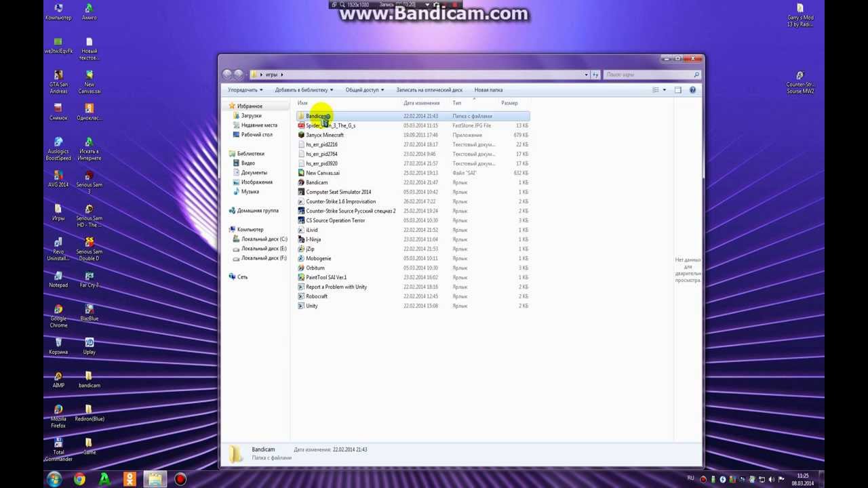Select Сеть in navigation pane
868x488 pixels.
[x=242, y=277]
